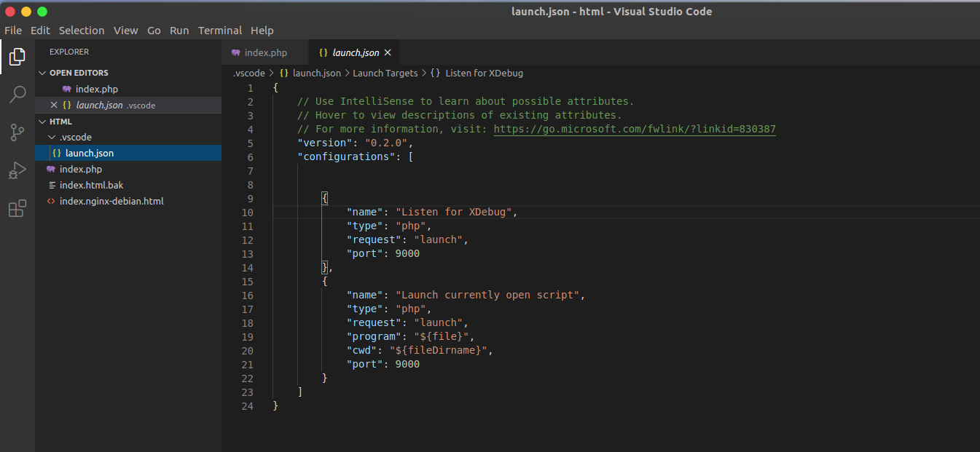Screen dimensions: 980x452
Task: Click "Listen for XDebug" name value
Action: (456, 212)
